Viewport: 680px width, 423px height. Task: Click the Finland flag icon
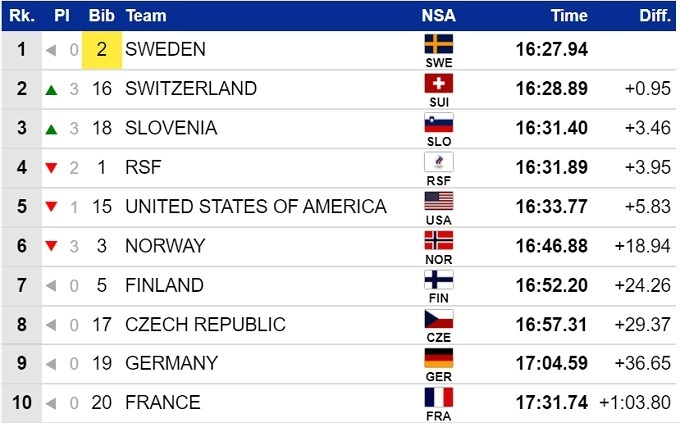438,279
